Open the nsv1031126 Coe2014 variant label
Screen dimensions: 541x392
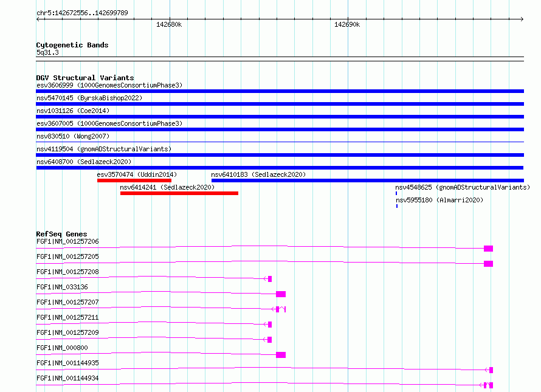[73, 111]
